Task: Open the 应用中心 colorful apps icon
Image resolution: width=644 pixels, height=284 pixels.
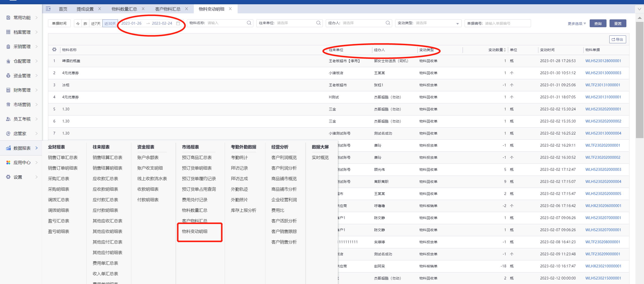Action: (x=8, y=163)
